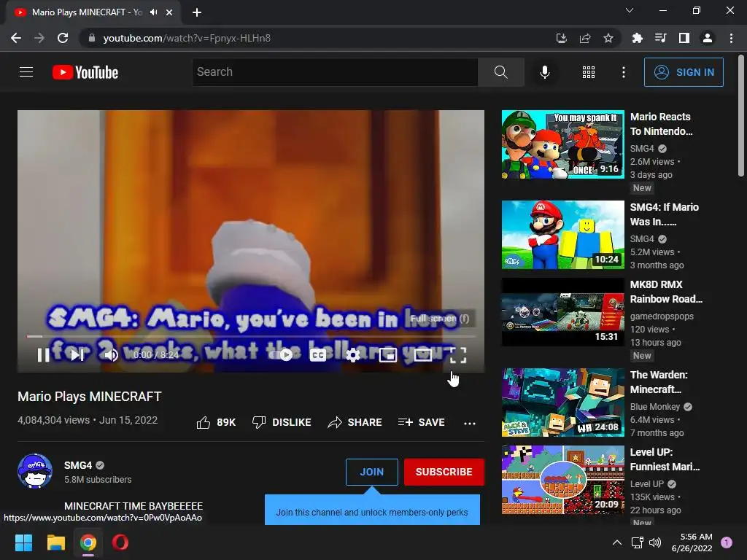Open more actions ellipsis below video

[x=469, y=423]
